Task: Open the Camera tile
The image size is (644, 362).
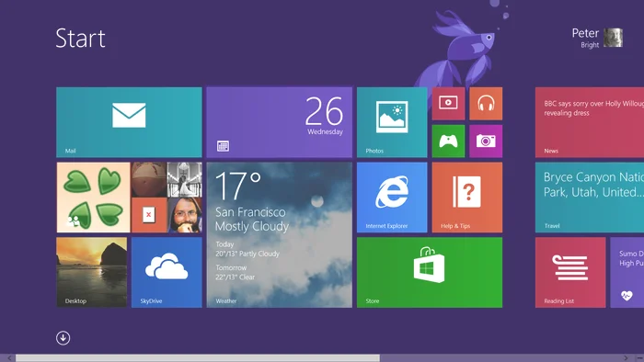Action: click(486, 141)
